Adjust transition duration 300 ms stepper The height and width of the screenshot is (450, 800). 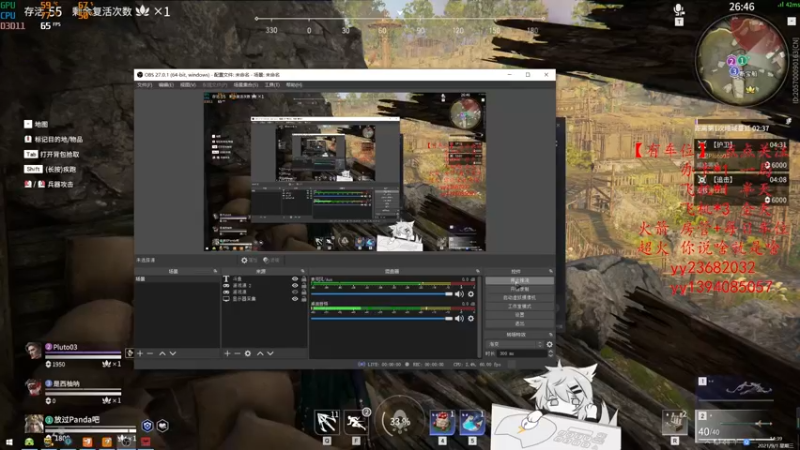point(550,353)
